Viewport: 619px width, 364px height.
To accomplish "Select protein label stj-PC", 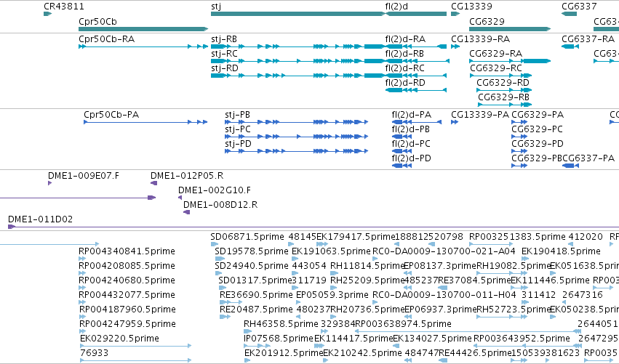I will point(238,129).
